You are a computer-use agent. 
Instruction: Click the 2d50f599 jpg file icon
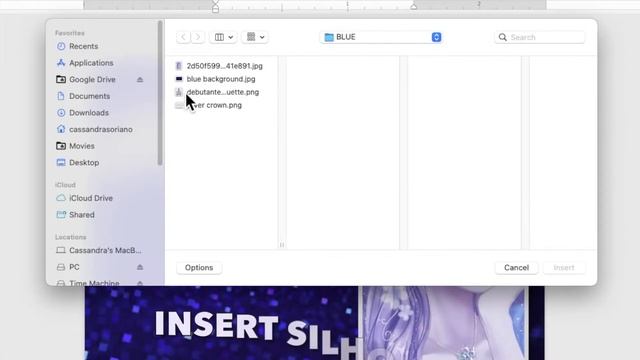pyautogui.click(x=179, y=66)
